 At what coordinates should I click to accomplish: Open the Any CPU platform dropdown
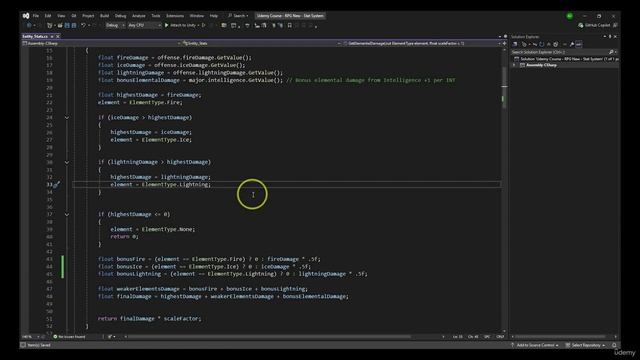coord(144,25)
